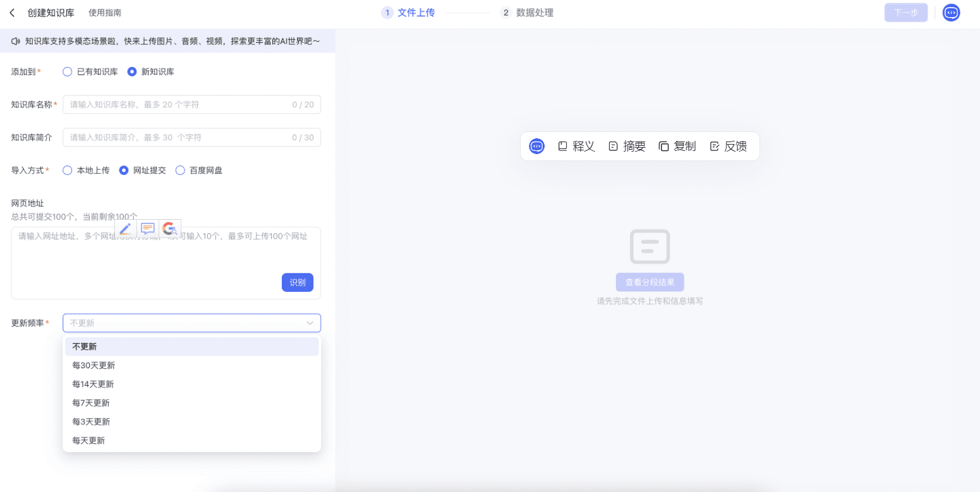The image size is (980, 492).
Task: Click the Google search icon in floating toolbar
Action: click(x=169, y=229)
